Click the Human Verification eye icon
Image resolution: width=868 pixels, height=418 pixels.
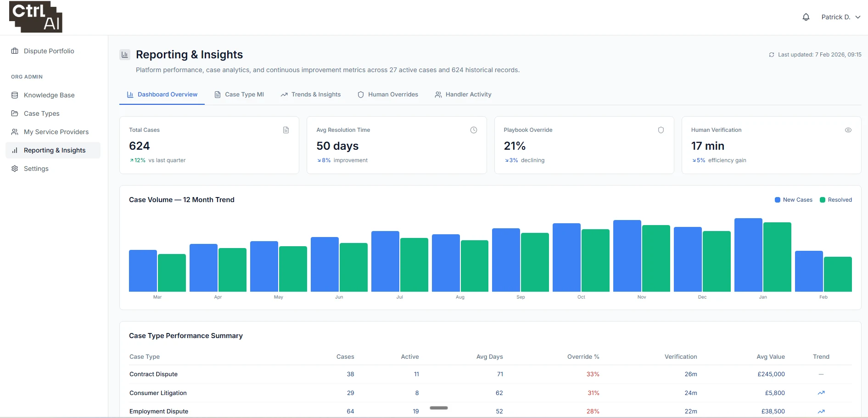pos(848,130)
